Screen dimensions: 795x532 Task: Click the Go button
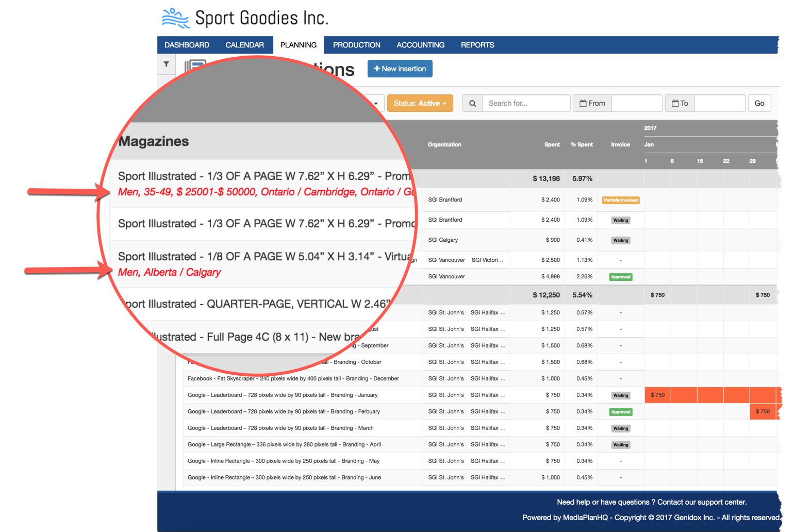tap(759, 103)
